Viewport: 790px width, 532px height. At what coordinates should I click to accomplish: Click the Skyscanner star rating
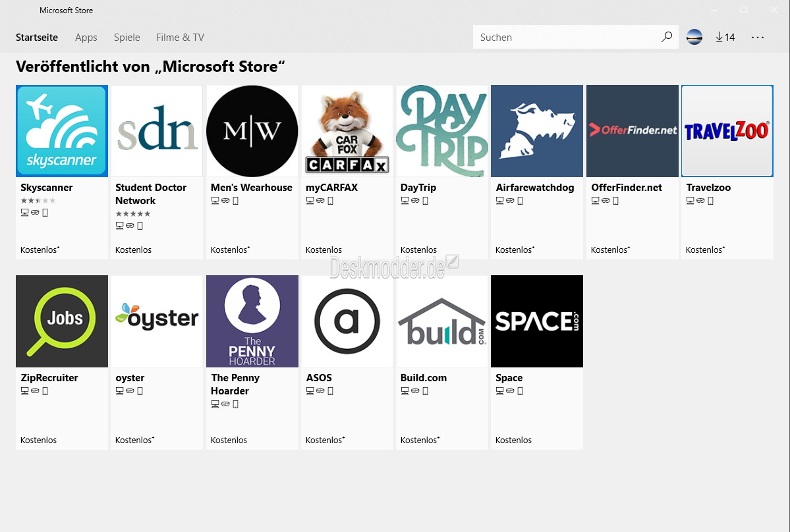pyautogui.click(x=38, y=200)
